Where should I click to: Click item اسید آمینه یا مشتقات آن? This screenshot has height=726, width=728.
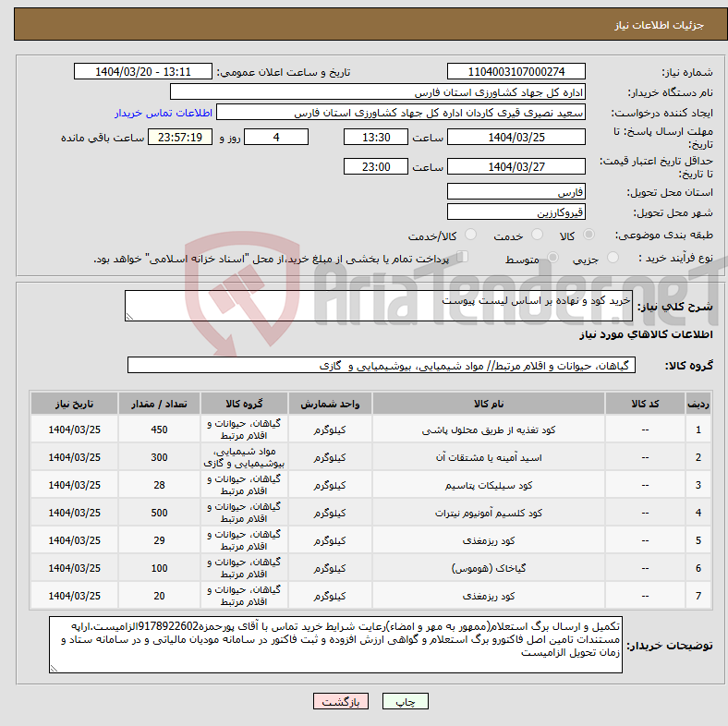click(x=489, y=458)
